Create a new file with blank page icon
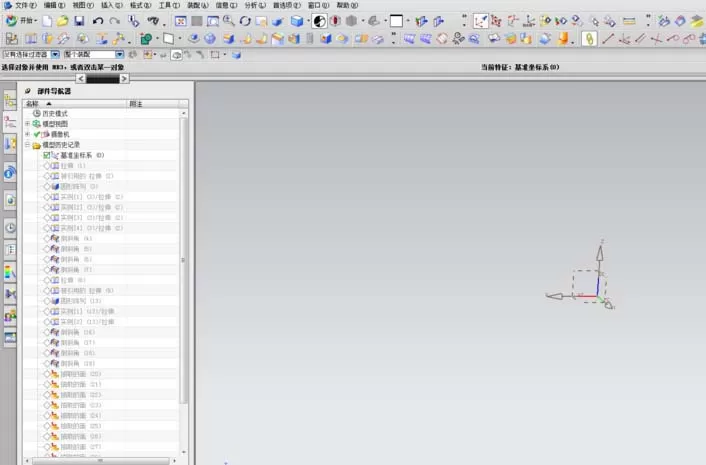Screen dimensions: 706x465 pyautogui.click(x=47, y=21)
